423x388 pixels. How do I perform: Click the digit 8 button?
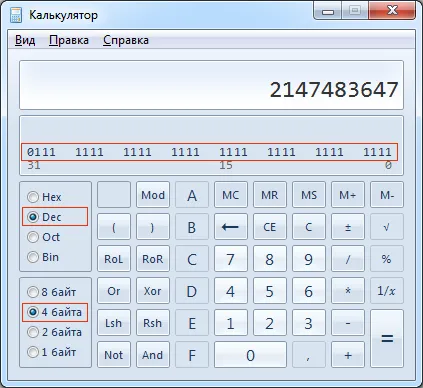pyautogui.click(x=270, y=259)
